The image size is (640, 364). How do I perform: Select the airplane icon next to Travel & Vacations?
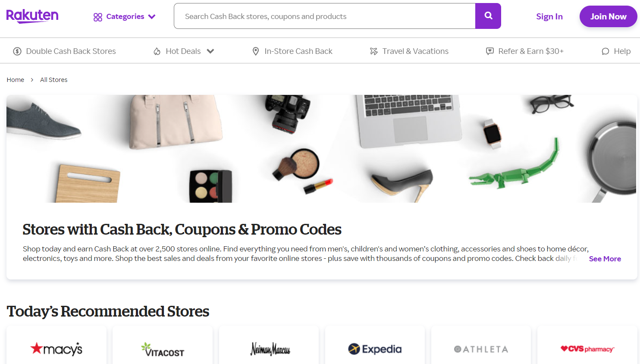coord(373,51)
